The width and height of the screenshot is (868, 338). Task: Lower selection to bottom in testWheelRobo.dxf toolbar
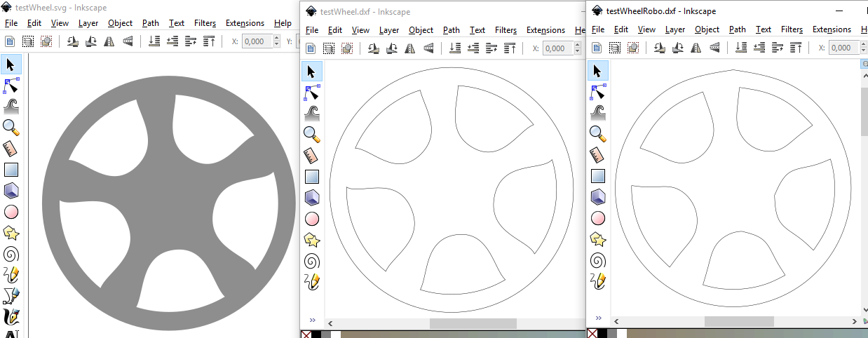740,48
